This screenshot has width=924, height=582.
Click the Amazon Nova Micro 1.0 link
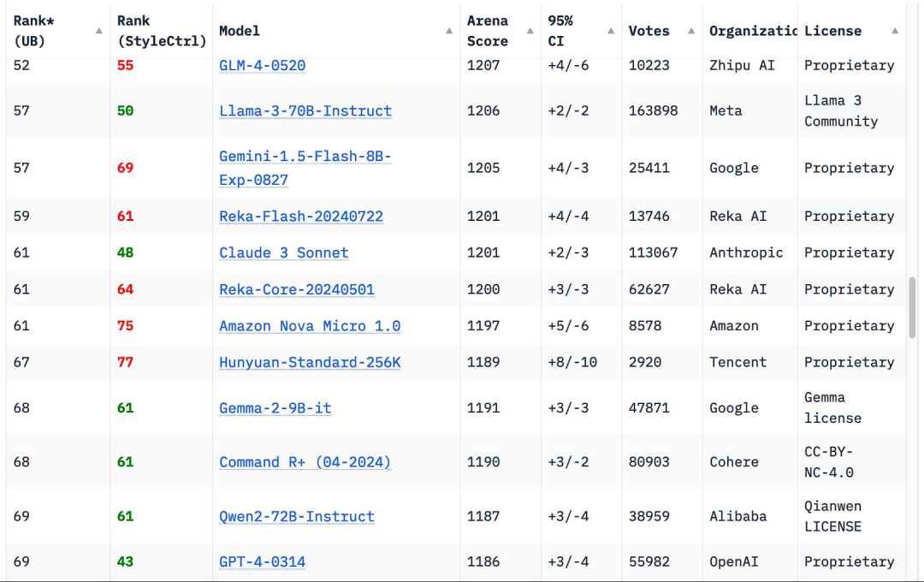310,326
